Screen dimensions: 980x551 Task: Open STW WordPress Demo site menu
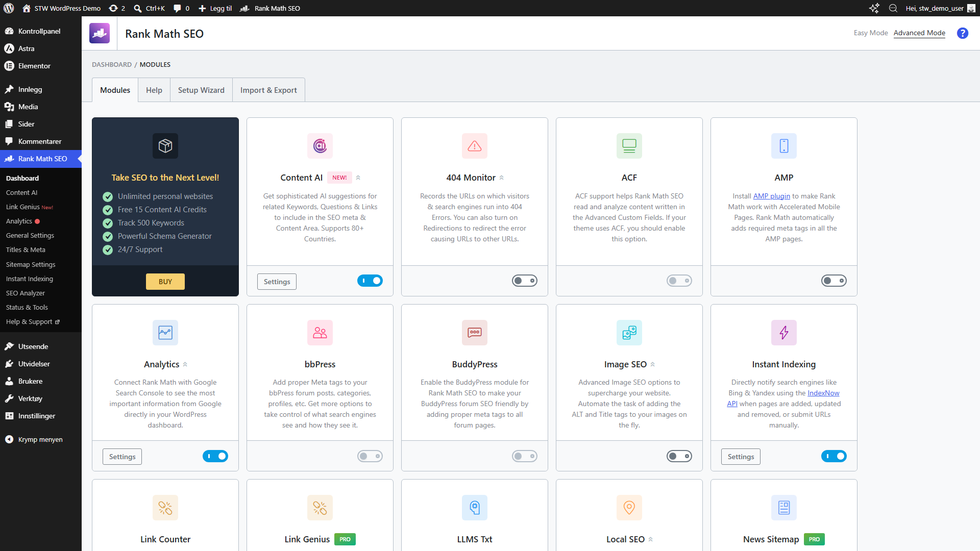point(61,8)
